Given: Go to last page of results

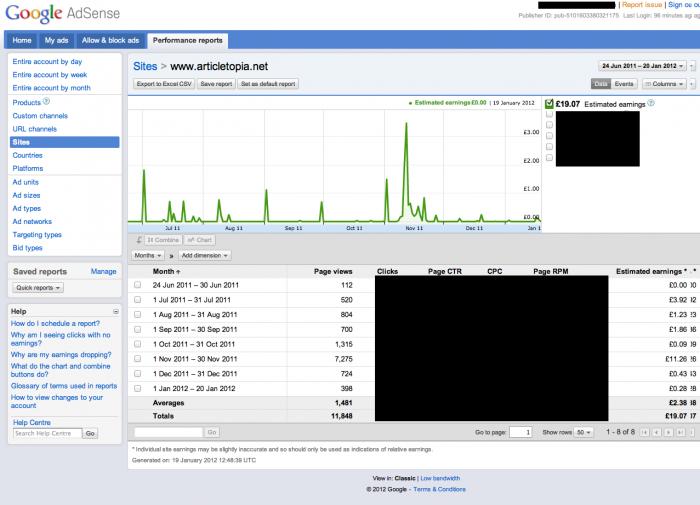Looking at the screenshot, I should (680, 432).
